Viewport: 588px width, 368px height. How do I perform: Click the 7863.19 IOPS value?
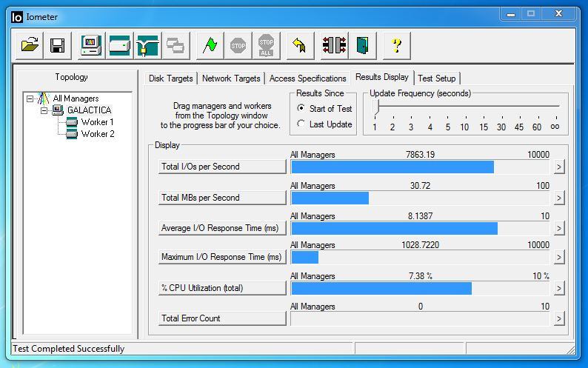[420, 154]
